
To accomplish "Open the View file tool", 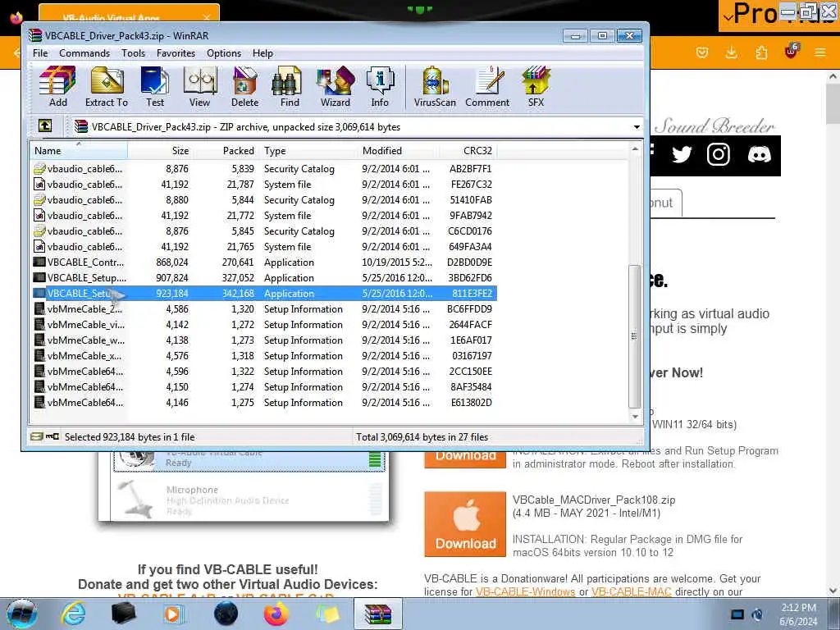I will pyautogui.click(x=200, y=87).
